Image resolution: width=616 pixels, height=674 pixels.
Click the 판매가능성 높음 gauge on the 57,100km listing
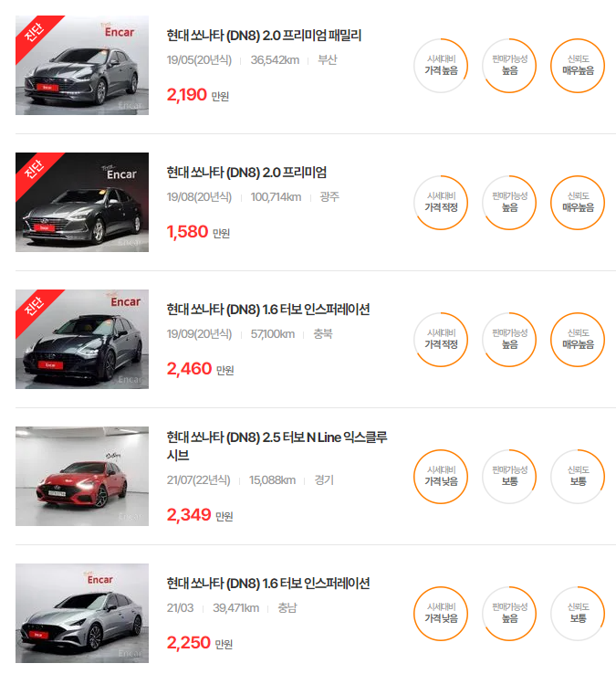[509, 340]
